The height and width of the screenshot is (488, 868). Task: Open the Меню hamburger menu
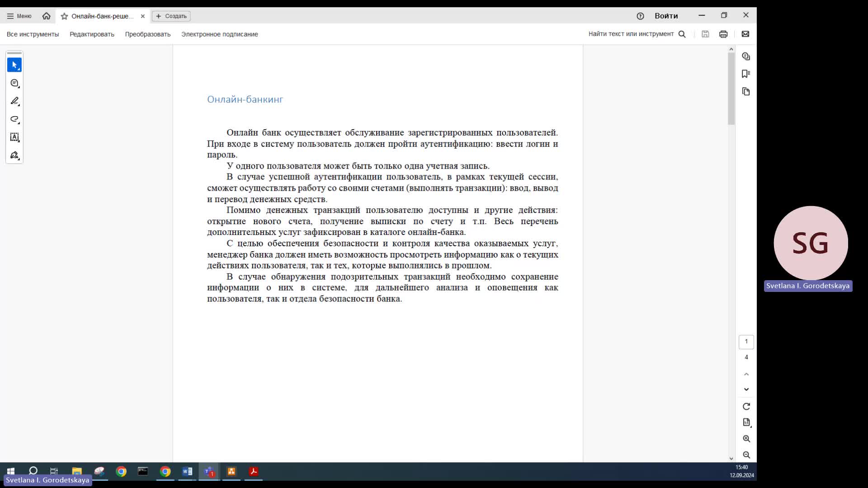coord(19,16)
